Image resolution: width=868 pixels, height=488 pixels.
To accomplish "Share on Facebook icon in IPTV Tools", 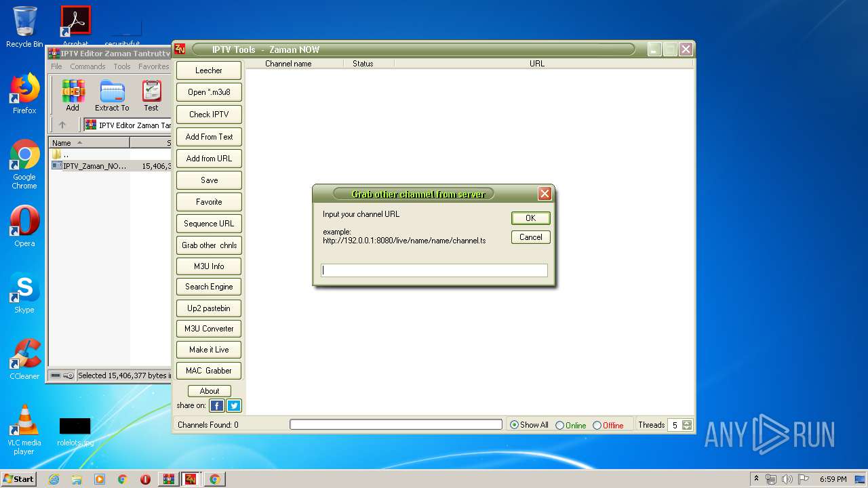I will tap(216, 406).
